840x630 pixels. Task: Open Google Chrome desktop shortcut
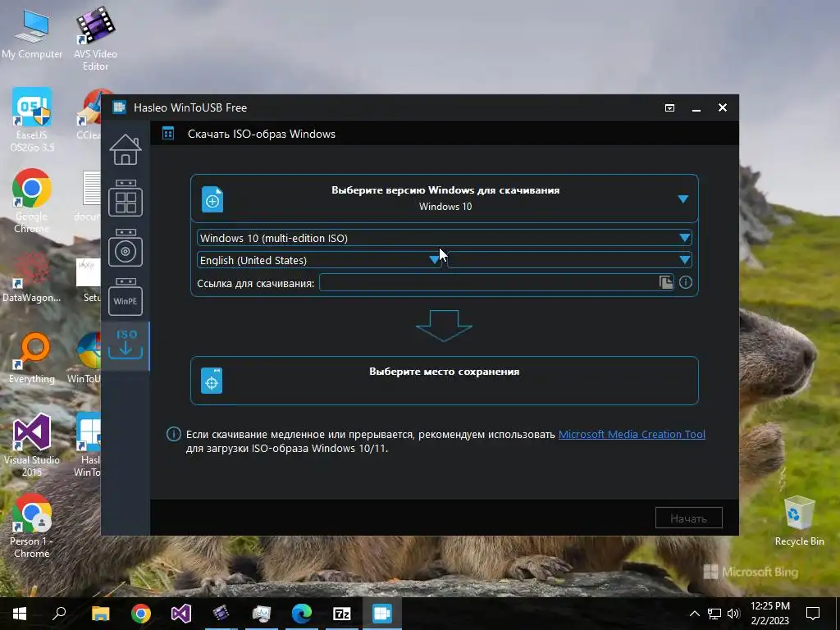click(32, 201)
